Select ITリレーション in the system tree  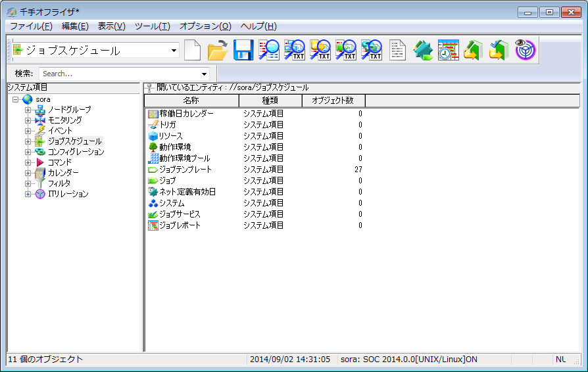tap(68, 194)
